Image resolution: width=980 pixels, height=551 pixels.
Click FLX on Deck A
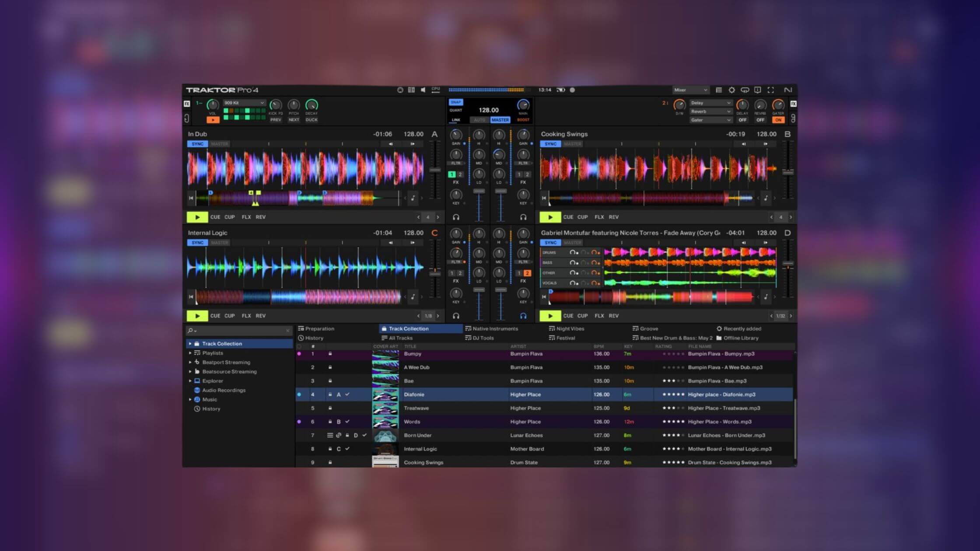click(246, 217)
